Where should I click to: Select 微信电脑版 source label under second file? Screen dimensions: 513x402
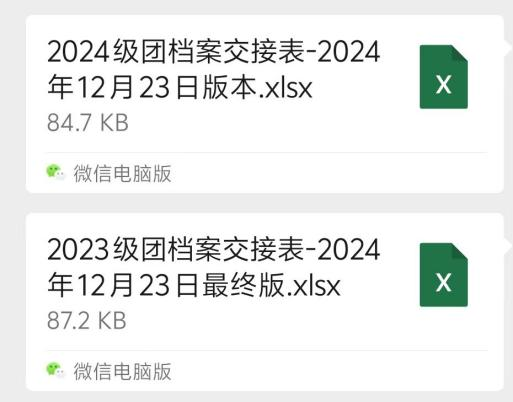click(122, 371)
